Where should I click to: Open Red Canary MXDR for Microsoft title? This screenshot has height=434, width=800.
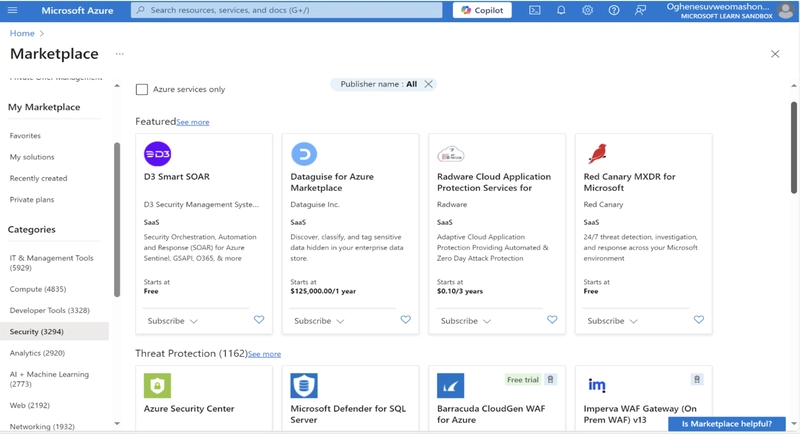click(x=629, y=182)
